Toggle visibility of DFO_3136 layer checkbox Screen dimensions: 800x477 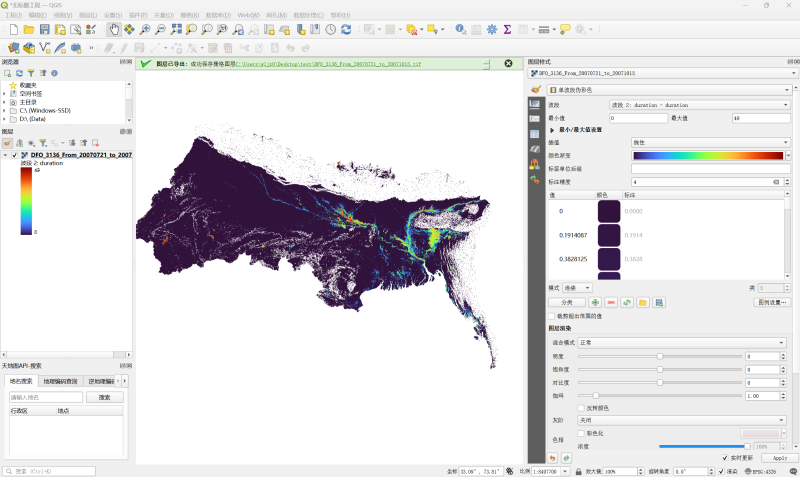(x=14, y=155)
